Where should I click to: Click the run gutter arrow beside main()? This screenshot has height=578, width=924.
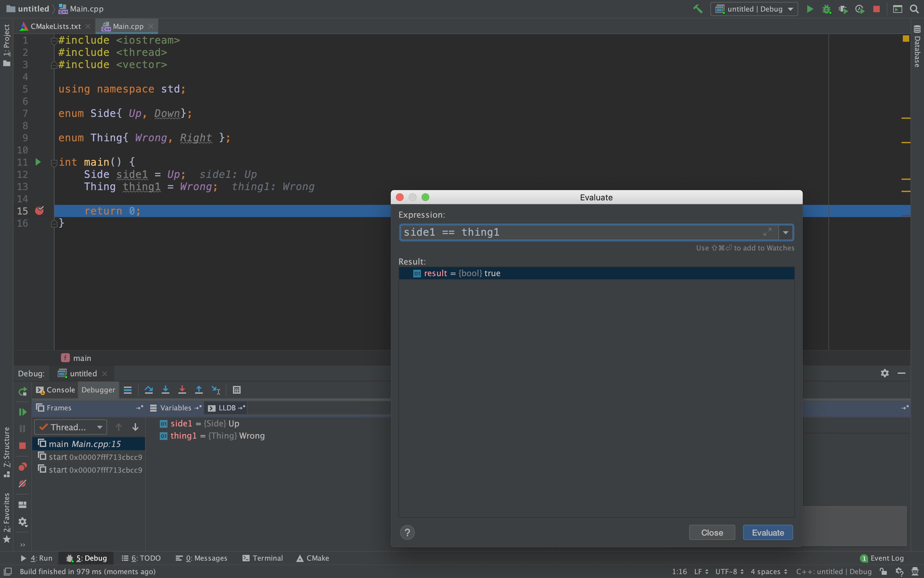point(38,162)
